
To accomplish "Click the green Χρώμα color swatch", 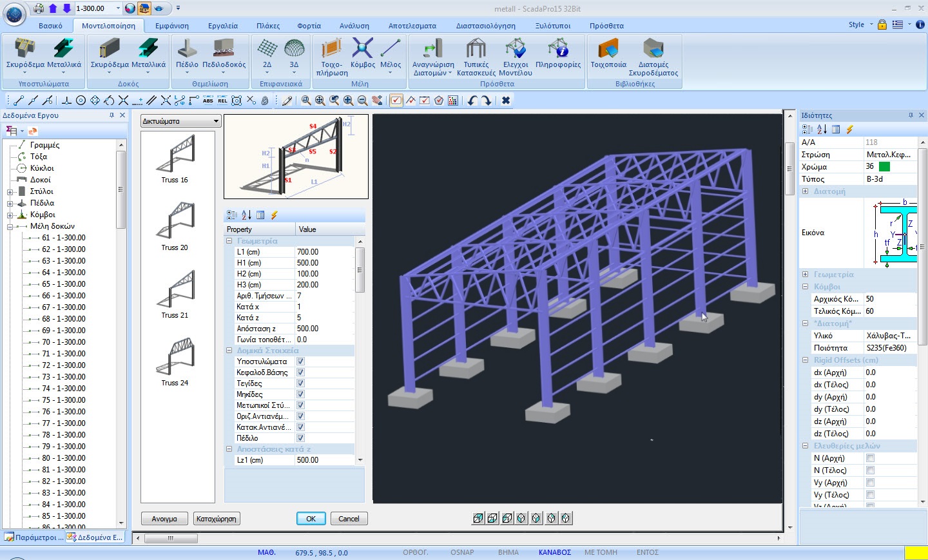I will coord(884,167).
